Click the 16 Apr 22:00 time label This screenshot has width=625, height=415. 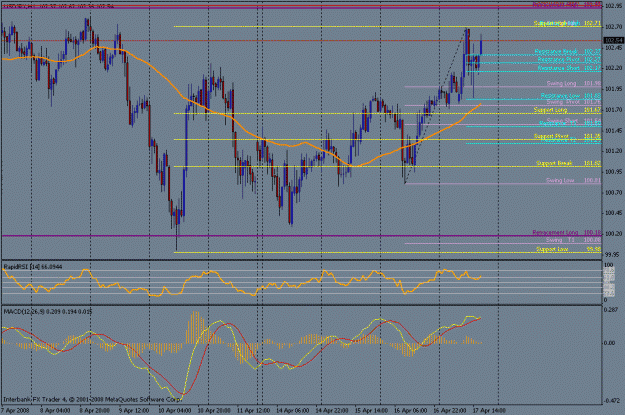click(450, 410)
